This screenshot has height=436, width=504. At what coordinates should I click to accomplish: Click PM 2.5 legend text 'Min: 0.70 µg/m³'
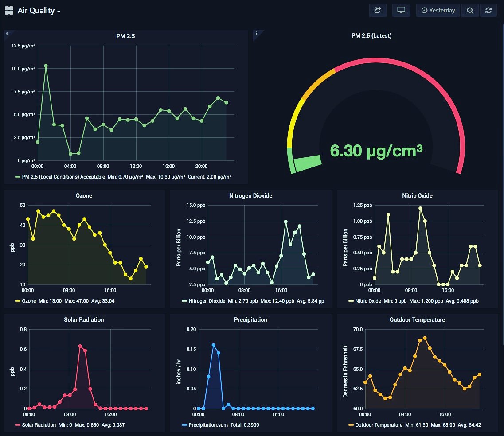tap(125, 177)
